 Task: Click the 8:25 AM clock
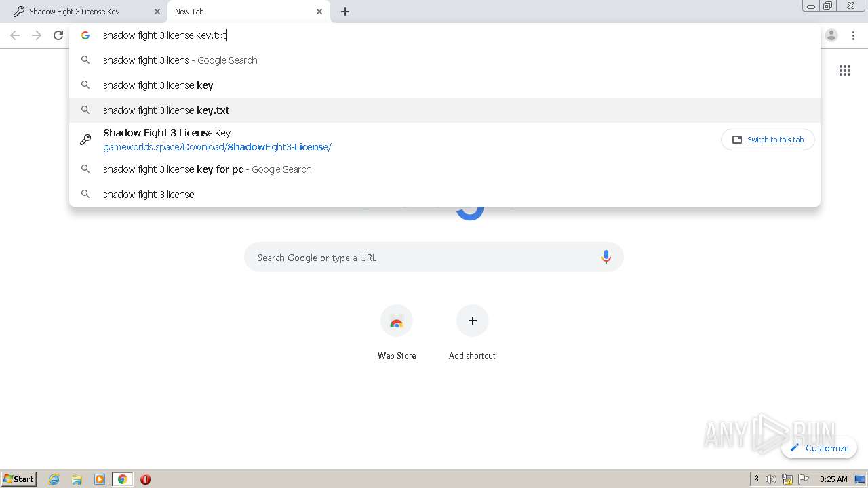pos(833,479)
